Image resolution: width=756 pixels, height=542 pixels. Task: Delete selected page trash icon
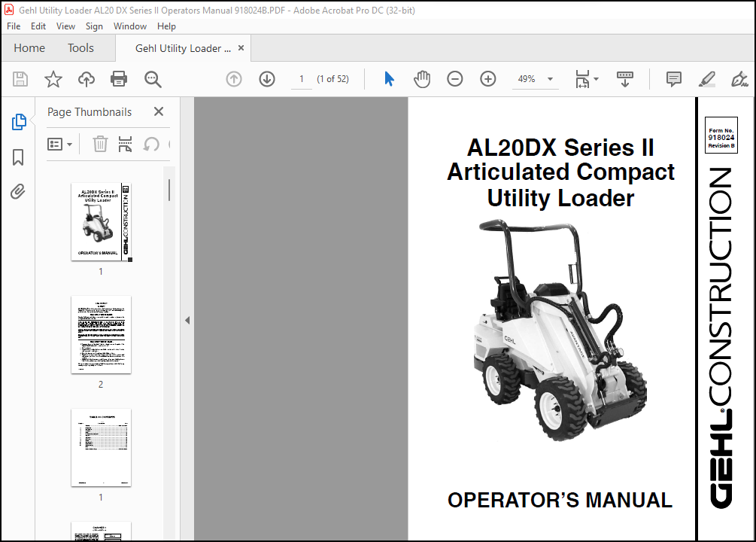click(100, 144)
